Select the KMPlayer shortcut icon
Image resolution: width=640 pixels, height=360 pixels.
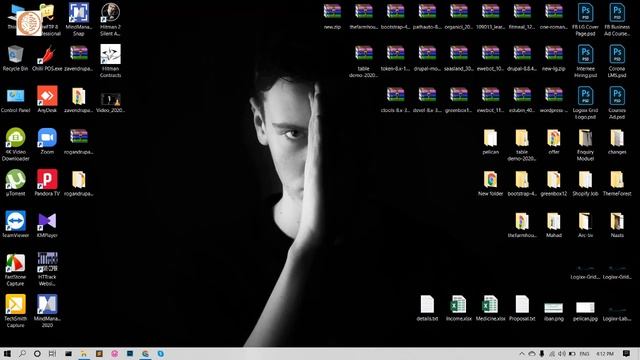coord(47,224)
